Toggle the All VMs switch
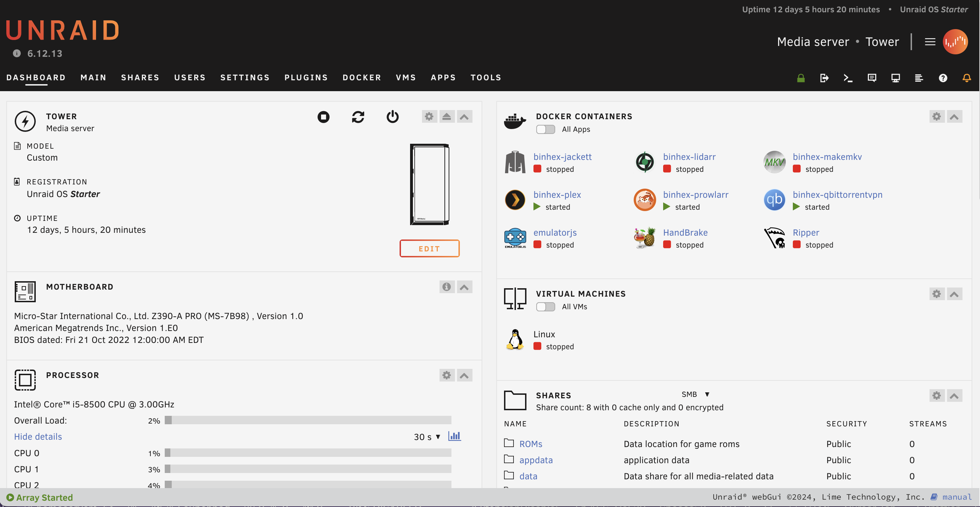980x507 pixels. pyautogui.click(x=545, y=307)
